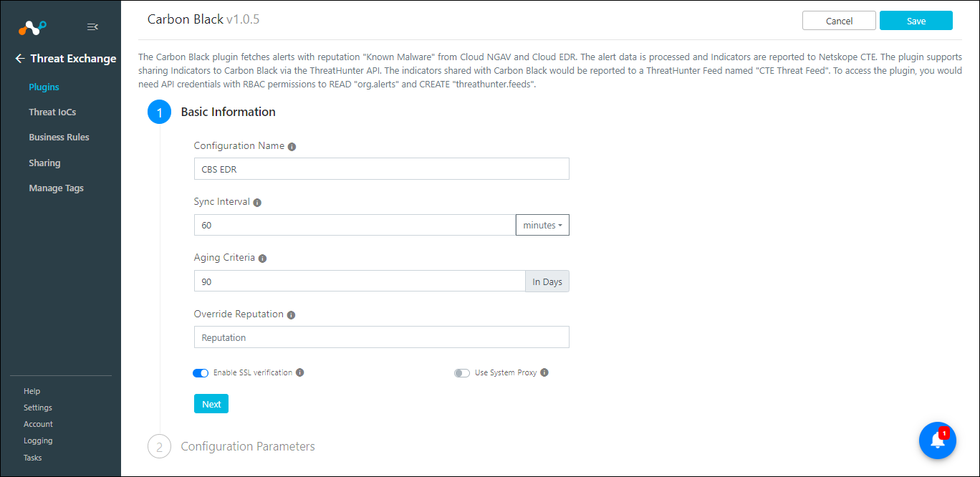The height and width of the screenshot is (477, 980).
Task: Open Business Rules in sidebar
Action: click(59, 137)
